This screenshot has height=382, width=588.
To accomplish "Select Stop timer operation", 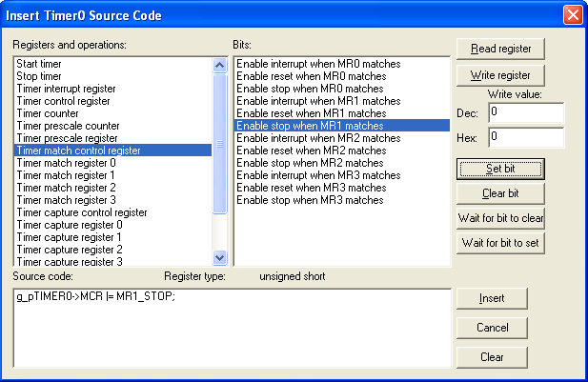I will coord(112,76).
